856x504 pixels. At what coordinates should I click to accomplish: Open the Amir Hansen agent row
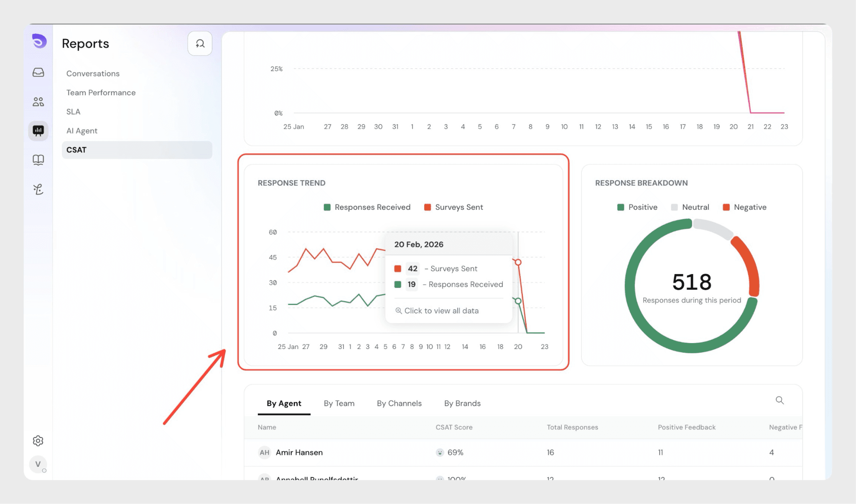(299, 452)
